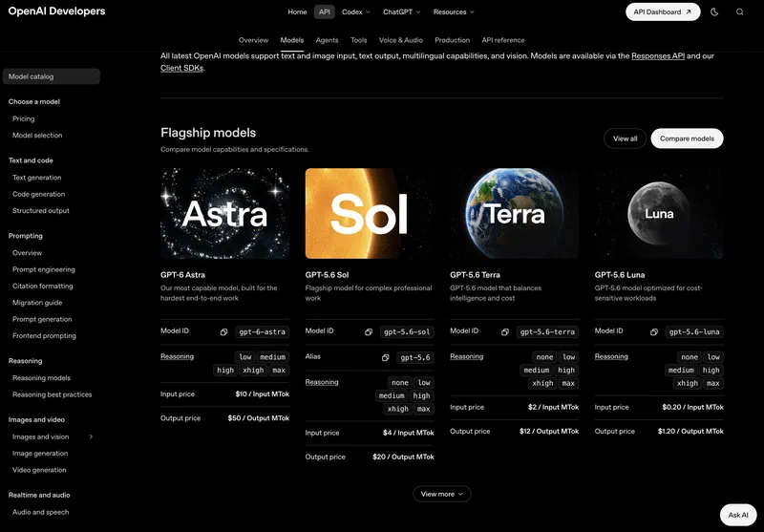The width and height of the screenshot is (764, 532).
Task: Open GPT-5.6 Terra title link
Action: point(475,275)
